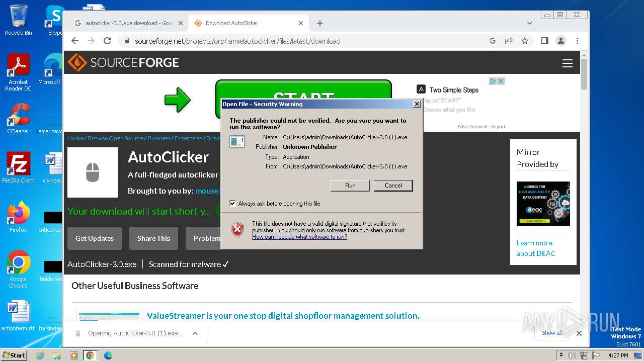Viewport: 644px width, 362px height.
Task: Open FileZilla Client desktop icon
Action: click(x=18, y=167)
